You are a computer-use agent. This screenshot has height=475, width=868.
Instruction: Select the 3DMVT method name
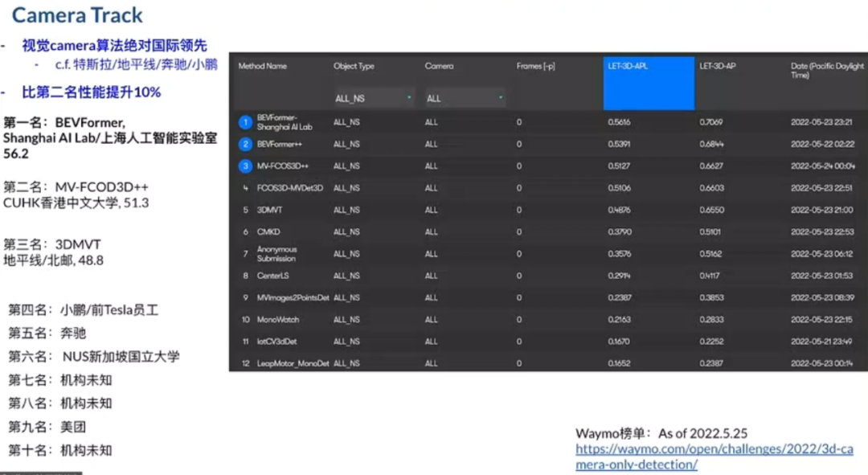pyautogui.click(x=269, y=211)
